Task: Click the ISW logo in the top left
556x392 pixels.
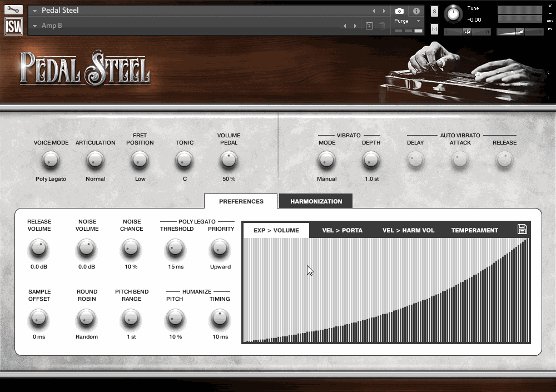Action: (13, 26)
